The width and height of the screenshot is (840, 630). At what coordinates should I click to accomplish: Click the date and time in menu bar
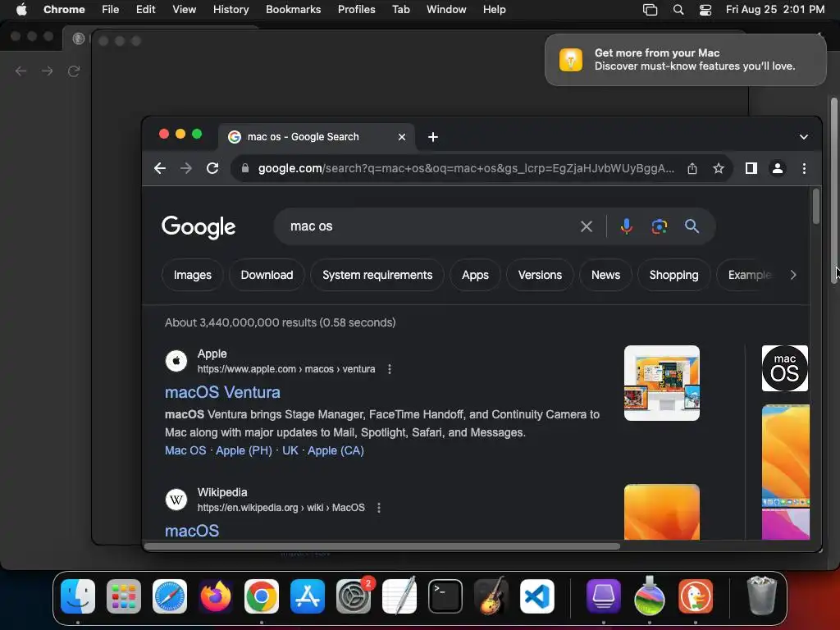point(774,10)
